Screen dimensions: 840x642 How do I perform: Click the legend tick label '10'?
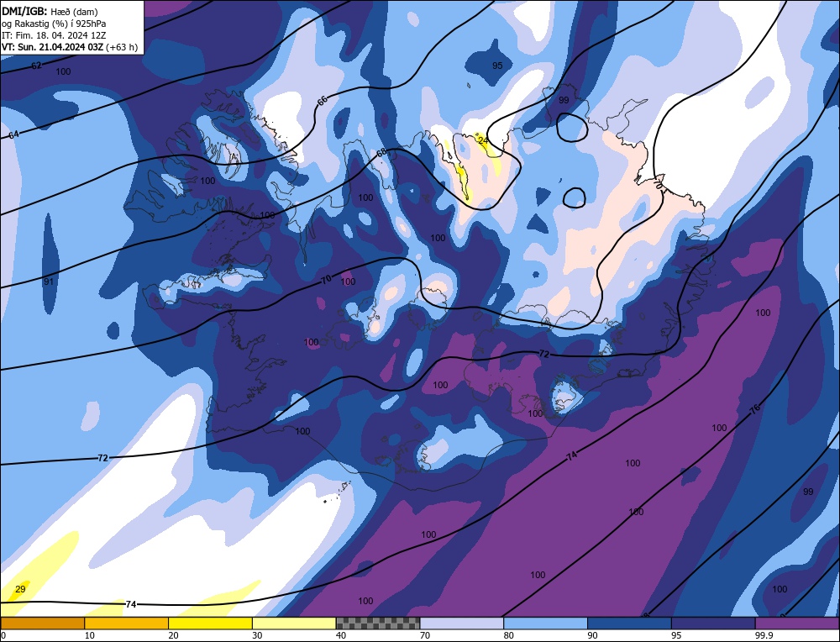(89, 635)
